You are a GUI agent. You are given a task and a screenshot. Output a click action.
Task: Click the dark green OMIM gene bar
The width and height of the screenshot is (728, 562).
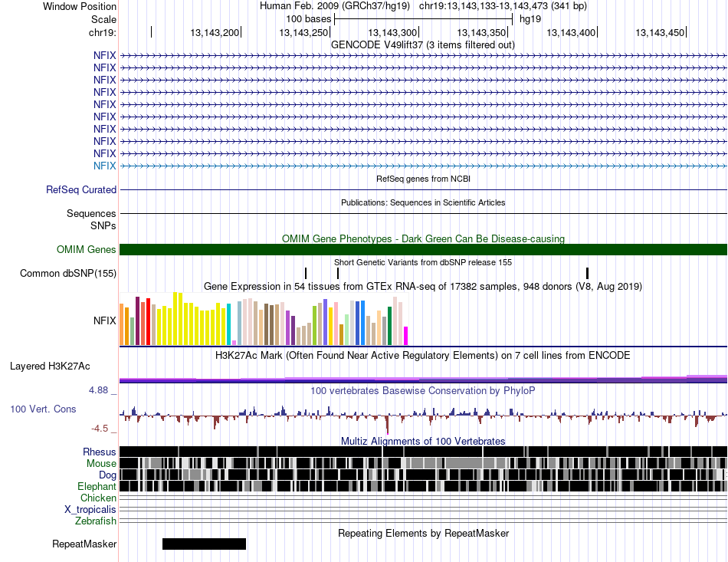click(x=423, y=249)
